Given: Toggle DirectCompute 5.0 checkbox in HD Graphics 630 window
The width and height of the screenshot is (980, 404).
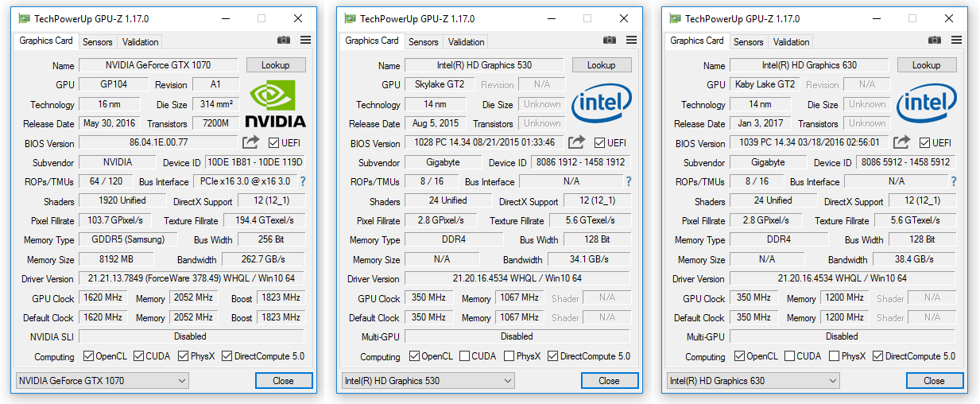Looking at the screenshot, I should tap(878, 356).
